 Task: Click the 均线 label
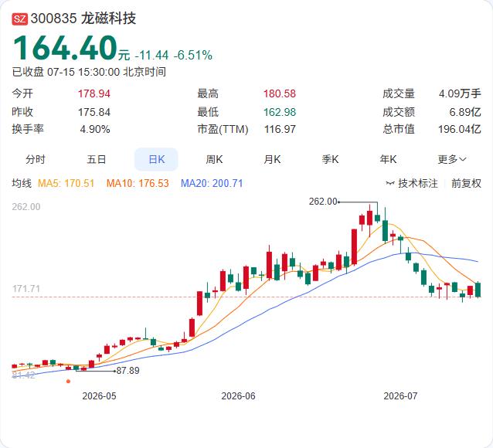tap(22, 183)
